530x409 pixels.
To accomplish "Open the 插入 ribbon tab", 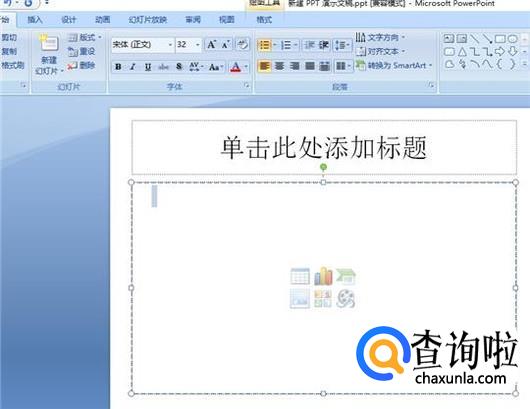I will tap(35, 20).
